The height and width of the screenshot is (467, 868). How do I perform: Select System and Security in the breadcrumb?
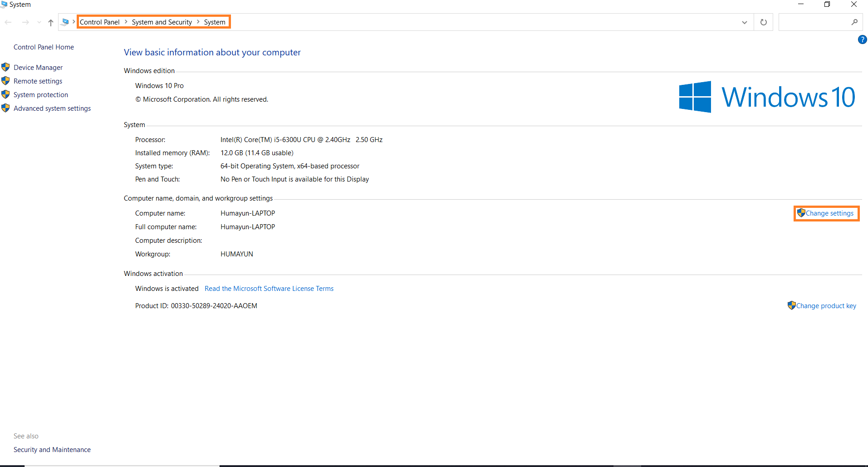pyautogui.click(x=162, y=22)
